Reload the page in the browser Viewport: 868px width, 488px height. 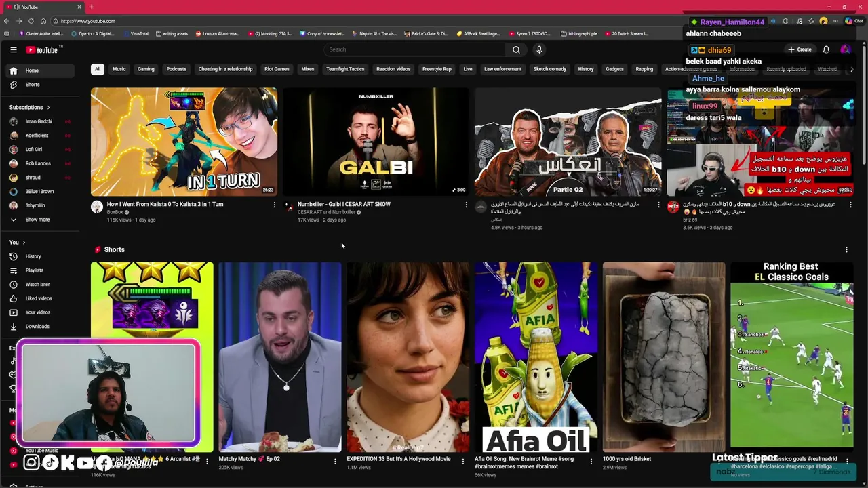31,21
